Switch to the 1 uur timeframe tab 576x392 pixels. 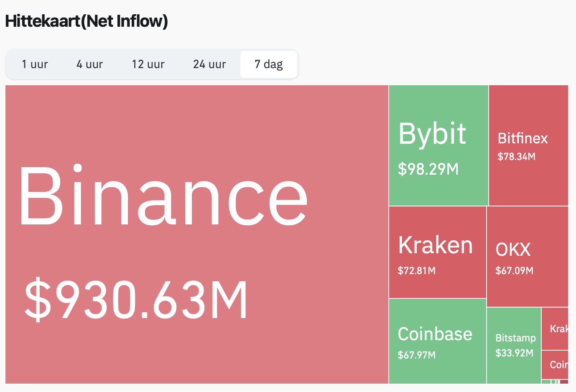(x=35, y=64)
